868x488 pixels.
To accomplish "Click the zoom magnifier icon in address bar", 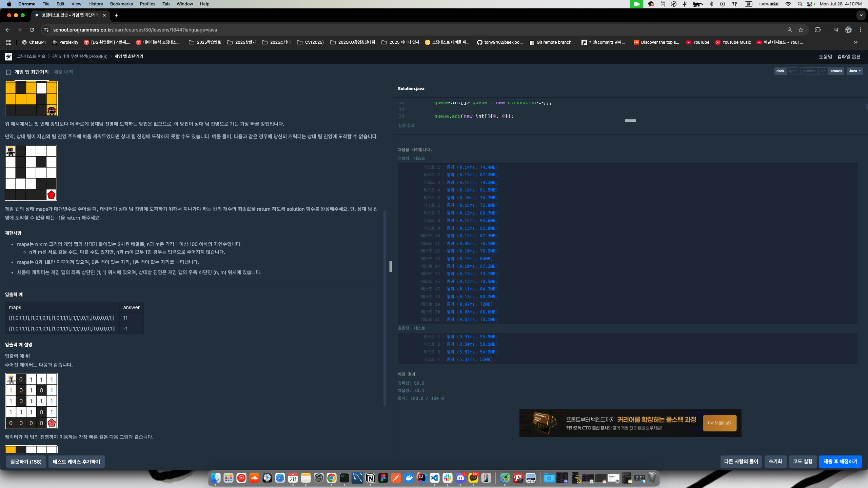I will 790,30.
